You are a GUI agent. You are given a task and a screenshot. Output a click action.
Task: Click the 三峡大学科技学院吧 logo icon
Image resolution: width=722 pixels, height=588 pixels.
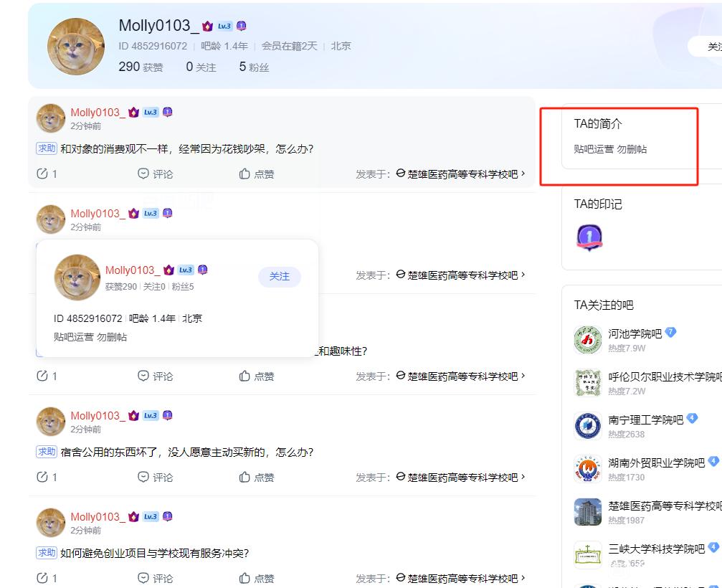tap(588, 555)
